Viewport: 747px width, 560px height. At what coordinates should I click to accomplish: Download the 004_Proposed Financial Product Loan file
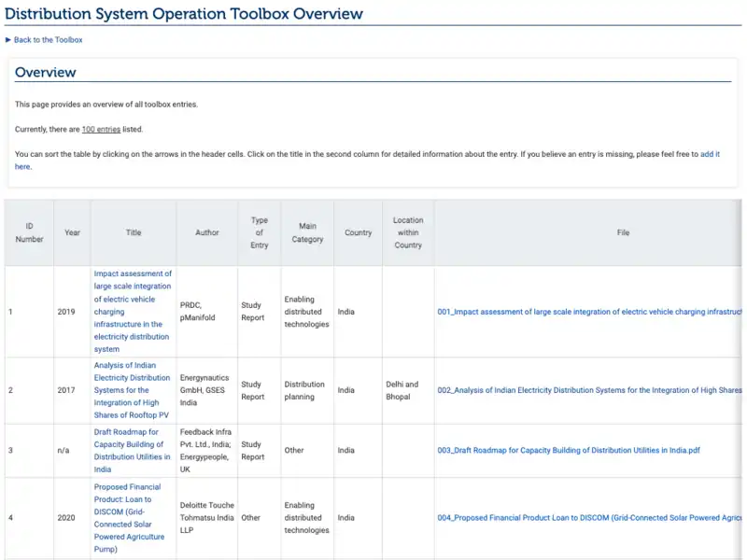pyautogui.click(x=589, y=518)
